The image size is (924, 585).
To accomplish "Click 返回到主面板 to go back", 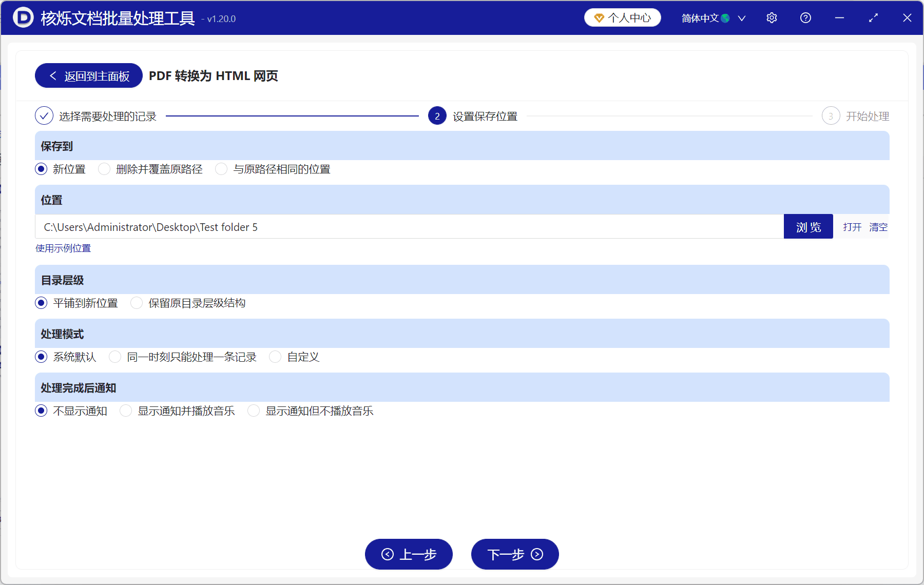I will [x=88, y=75].
